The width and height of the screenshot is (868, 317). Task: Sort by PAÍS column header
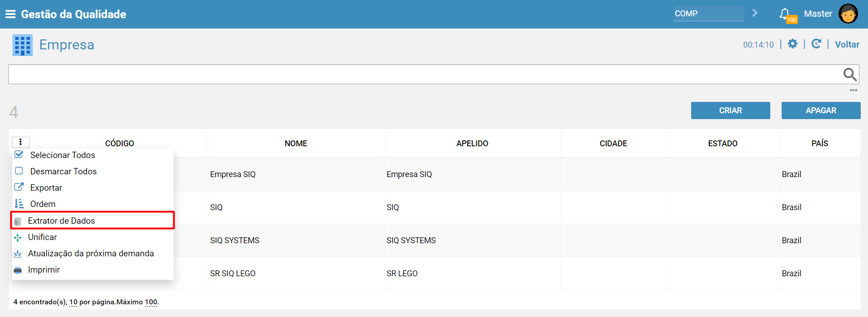click(x=820, y=144)
